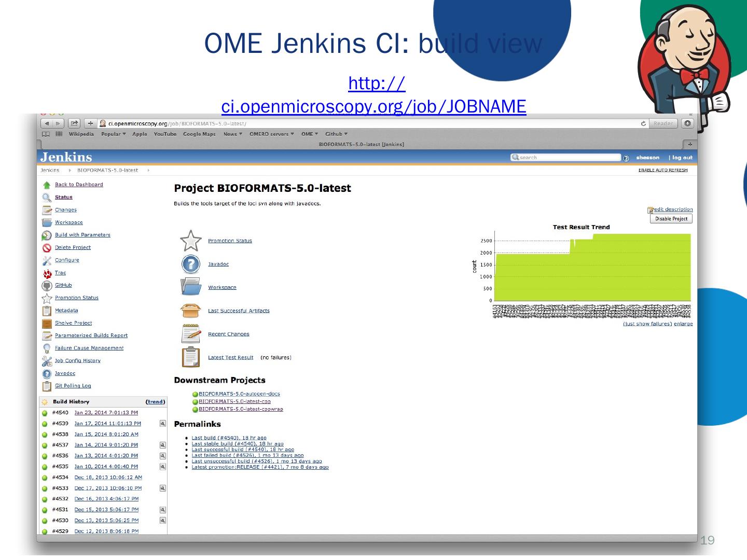Open the Last failed build (#4526) permalink
This screenshot has width=747, height=560.
click(x=248, y=455)
